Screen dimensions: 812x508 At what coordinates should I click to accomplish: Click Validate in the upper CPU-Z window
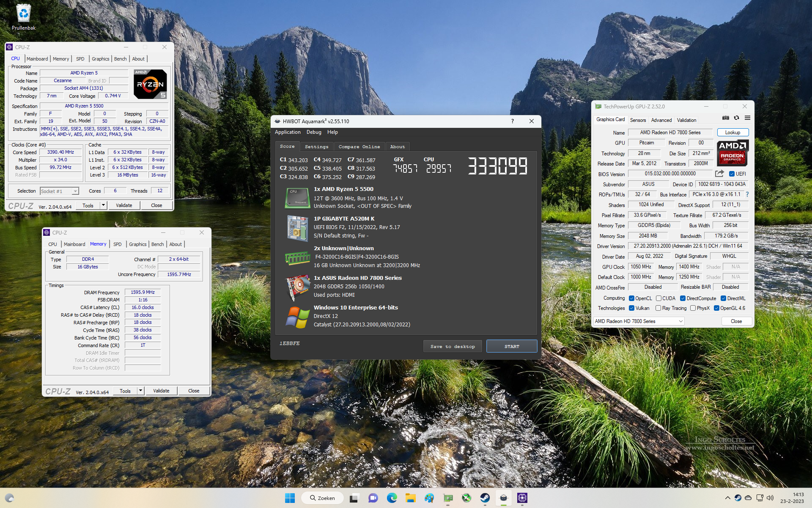click(124, 205)
